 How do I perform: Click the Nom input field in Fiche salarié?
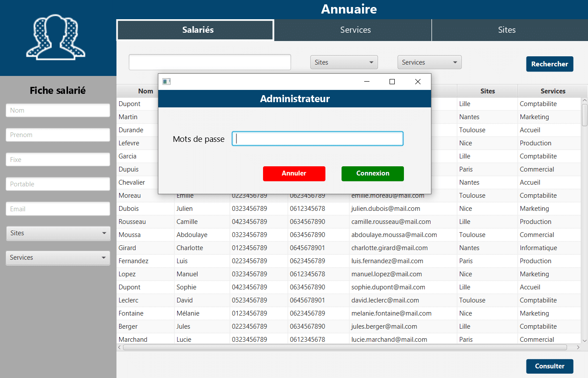click(x=58, y=110)
